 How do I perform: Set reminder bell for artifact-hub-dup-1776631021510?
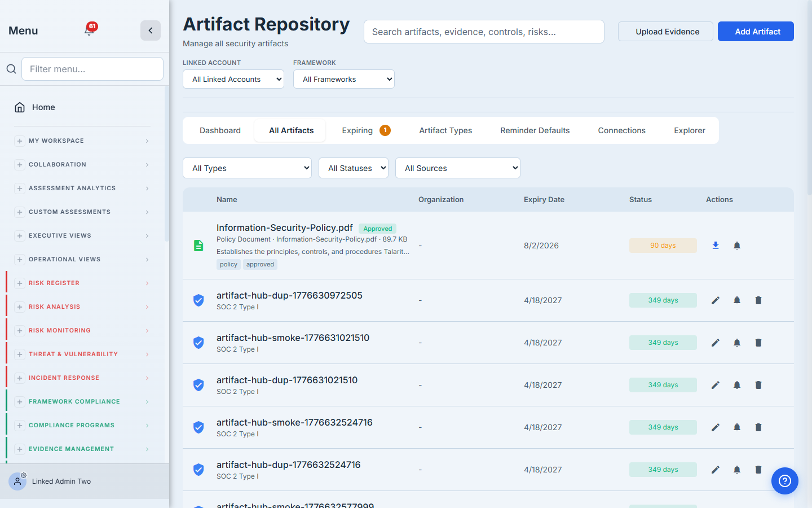pos(737,385)
